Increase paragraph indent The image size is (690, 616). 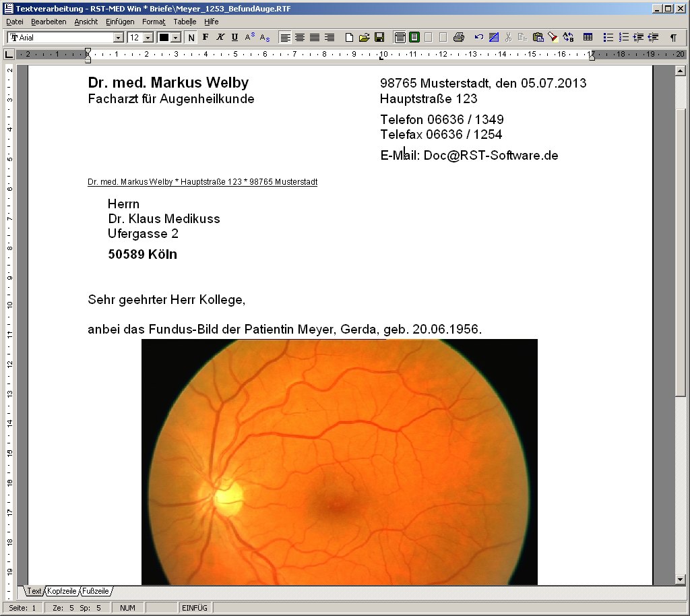point(638,37)
